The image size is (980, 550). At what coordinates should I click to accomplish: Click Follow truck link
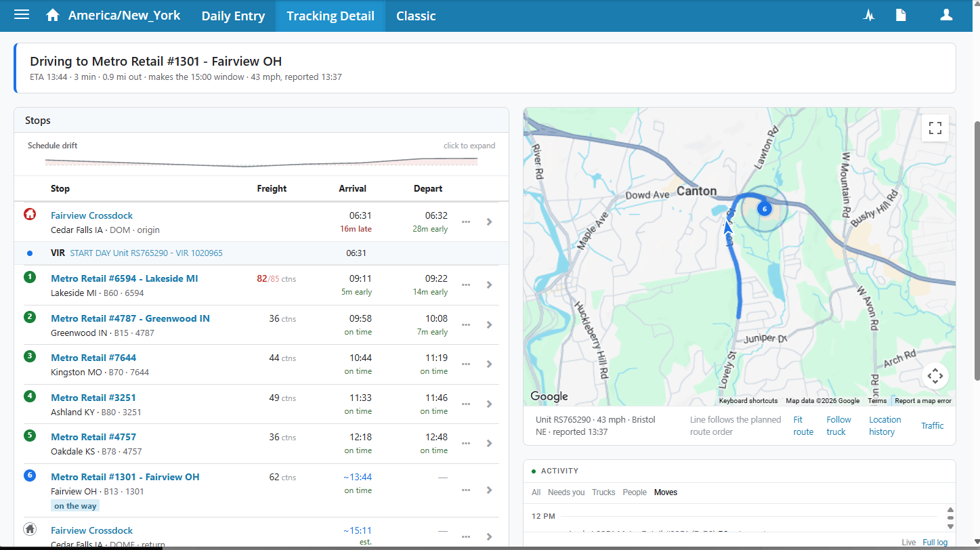(838, 426)
